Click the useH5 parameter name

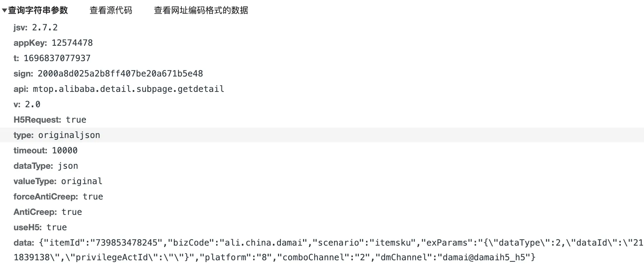27,227
